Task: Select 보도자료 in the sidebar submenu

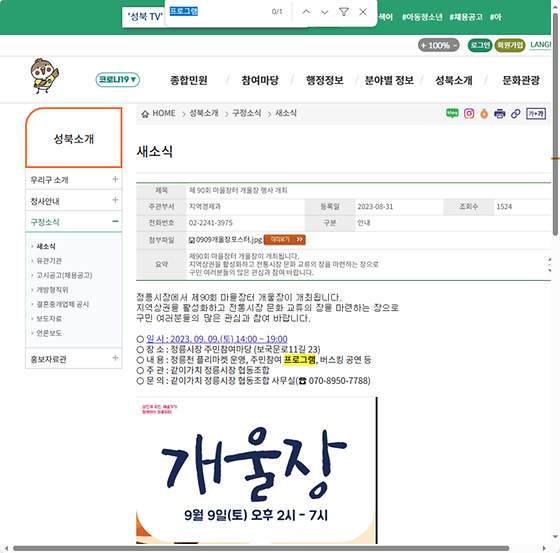Action: (49, 319)
